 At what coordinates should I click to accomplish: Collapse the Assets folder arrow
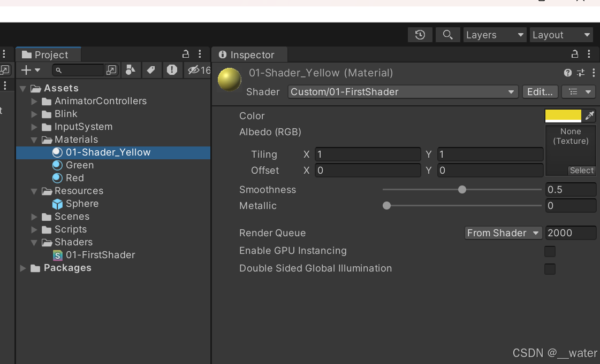23,89
